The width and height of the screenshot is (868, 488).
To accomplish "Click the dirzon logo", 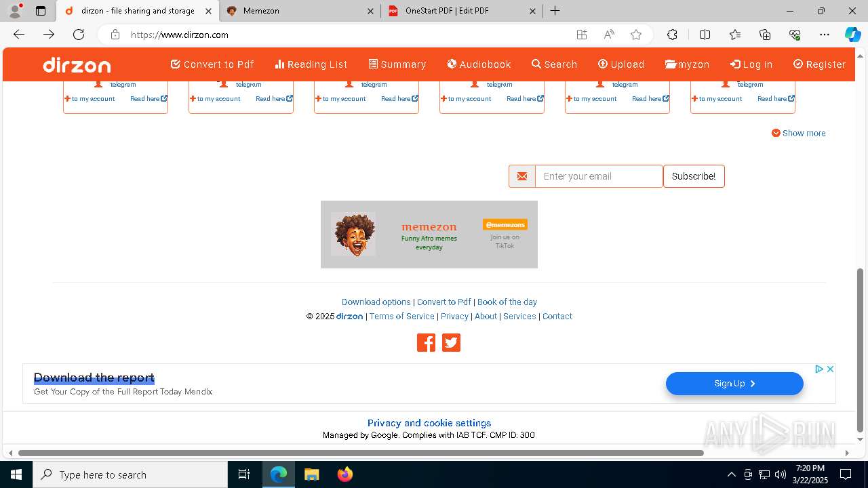I will (x=77, y=65).
